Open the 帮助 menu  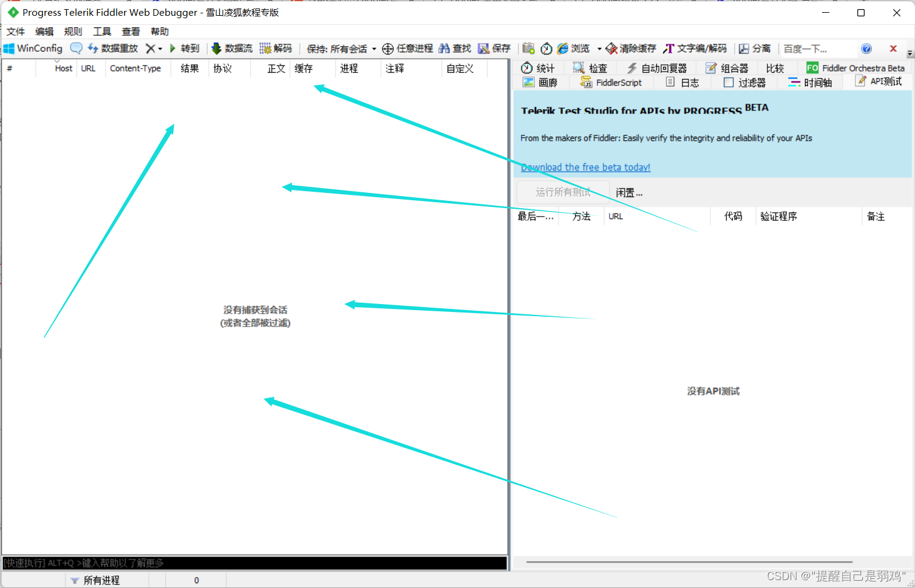click(x=160, y=32)
